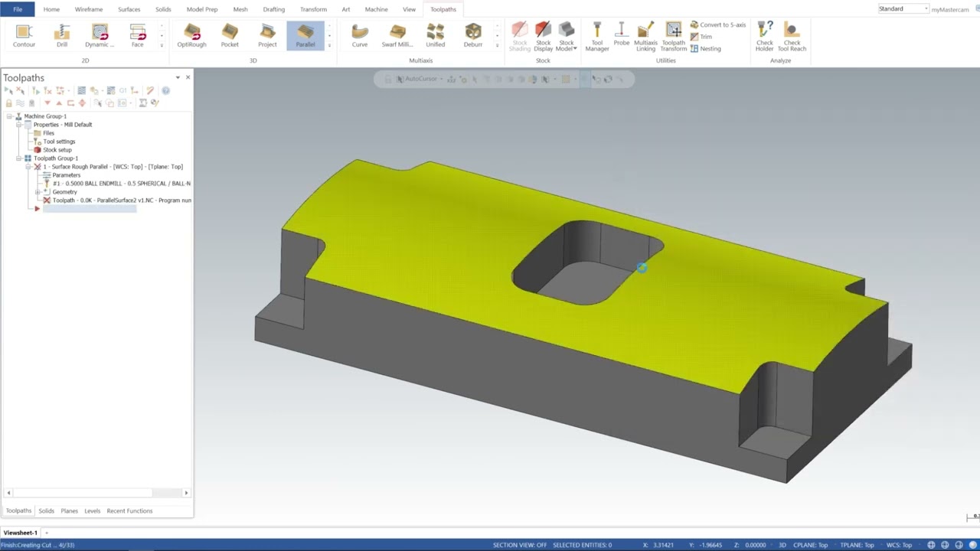This screenshot has height=551, width=980.
Task: Move insert arrow down one item
Action: 47,103
